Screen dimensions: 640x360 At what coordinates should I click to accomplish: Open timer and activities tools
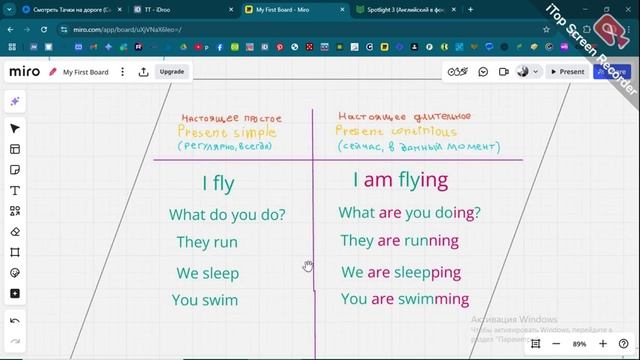[458, 72]
